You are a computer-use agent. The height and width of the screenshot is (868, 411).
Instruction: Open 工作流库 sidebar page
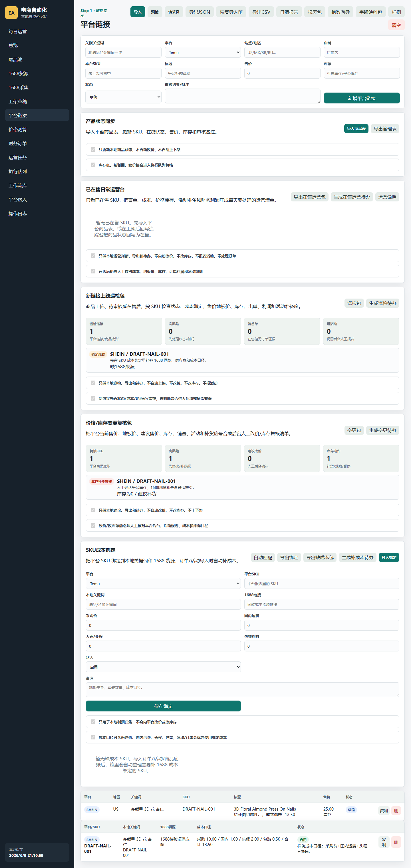point(37,185)
